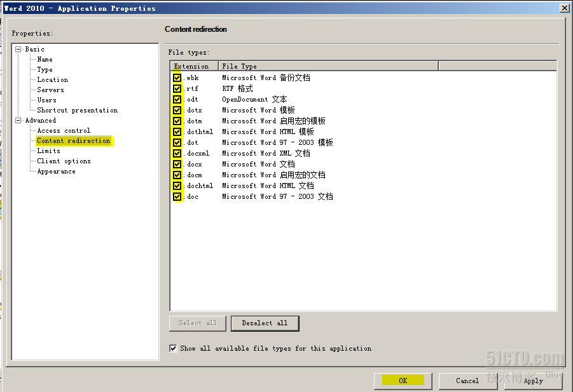Screen dimensions: 573x392
Task: Select the 'Microsoft Word XML 文档' text
Action: pyautogui.click(x=266, y=153)
